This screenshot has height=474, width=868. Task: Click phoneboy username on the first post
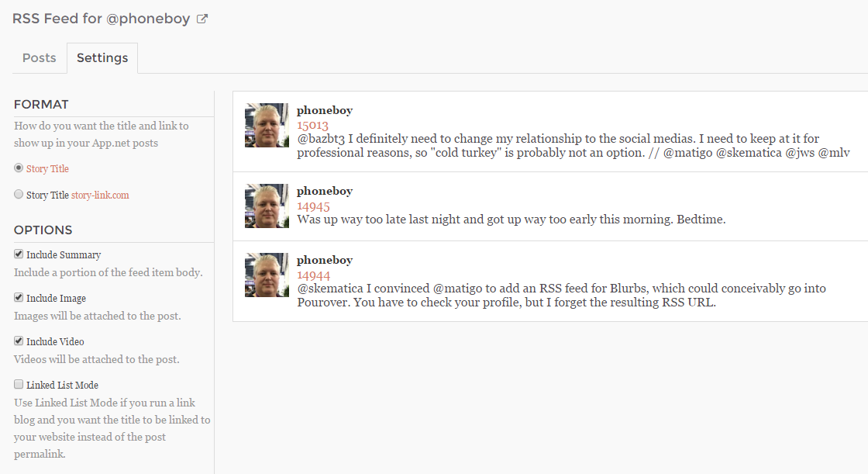pos(325,110)
